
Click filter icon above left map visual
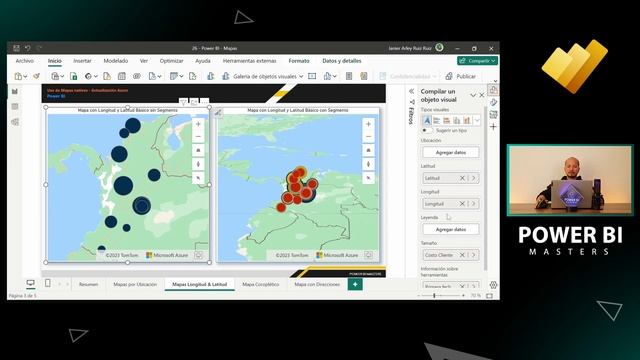coord(183,102)
